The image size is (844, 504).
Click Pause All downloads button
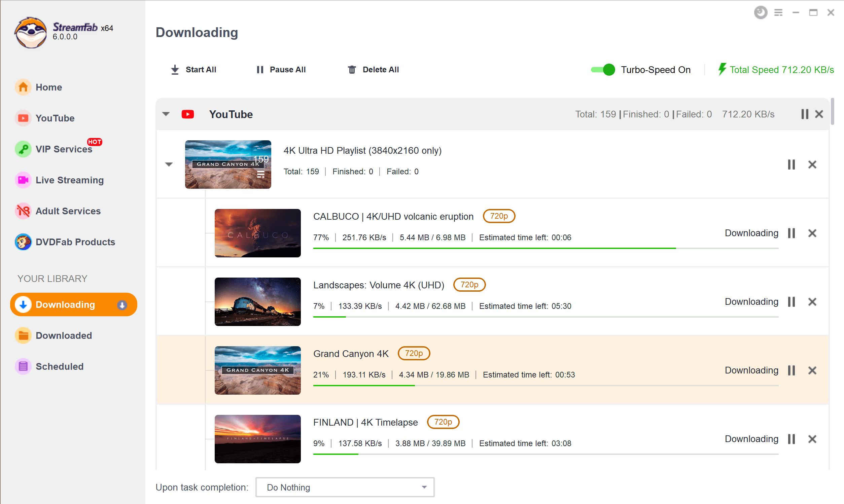(281, 70)
